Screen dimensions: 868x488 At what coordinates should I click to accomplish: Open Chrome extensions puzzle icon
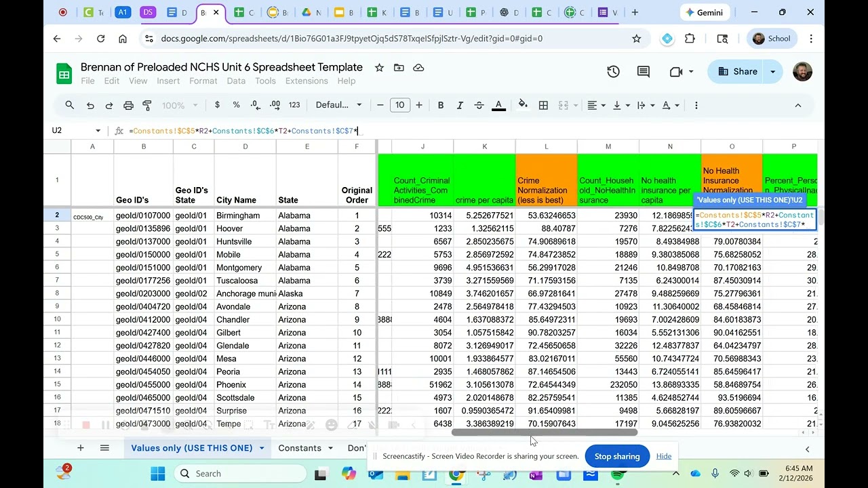pyautogui.click(x=690, y=39)
